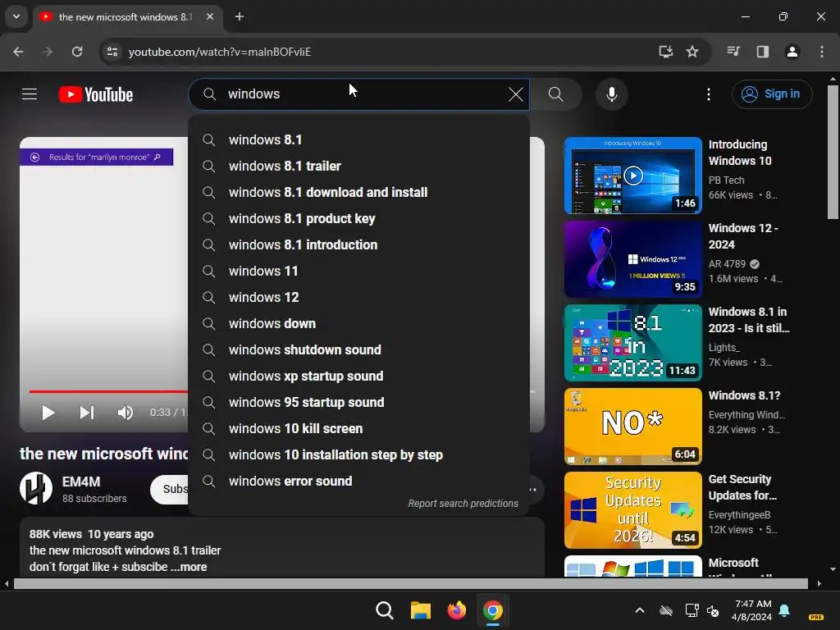Click the page vertical scrollbar
840x630 pixels.
[x=833, y=151]
